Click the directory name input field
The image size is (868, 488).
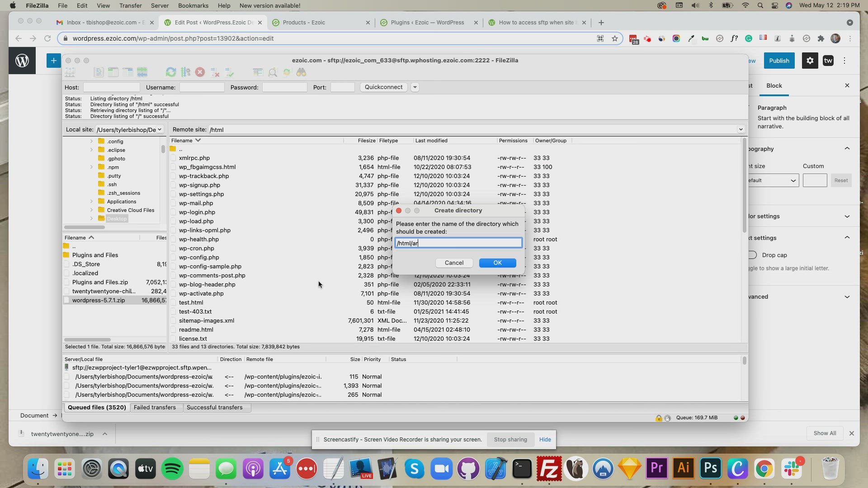tap(458, 243)
